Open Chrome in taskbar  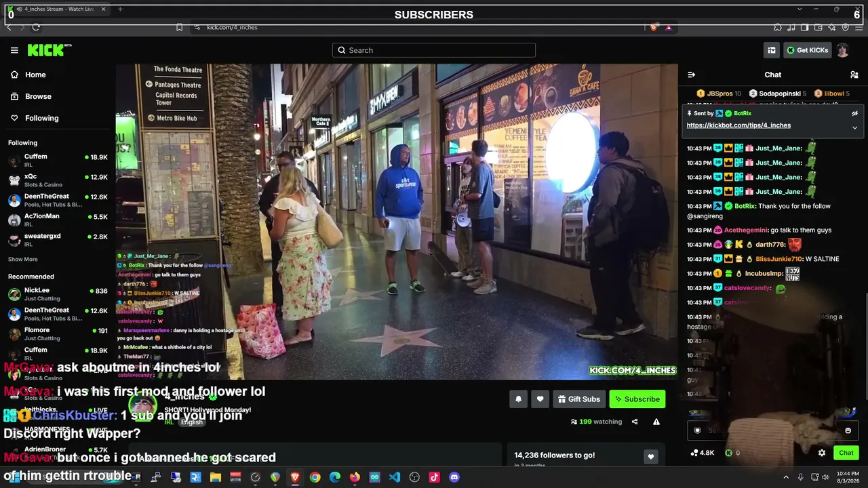315,477
